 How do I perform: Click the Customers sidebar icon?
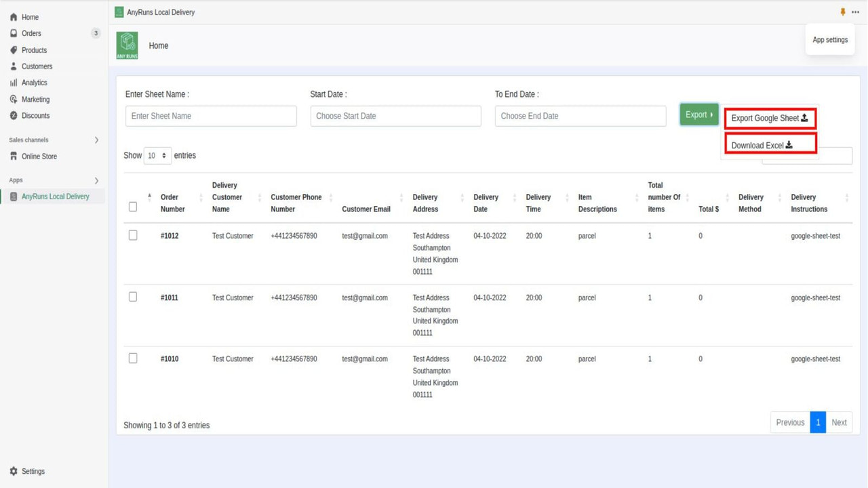(x=14, y=66)
